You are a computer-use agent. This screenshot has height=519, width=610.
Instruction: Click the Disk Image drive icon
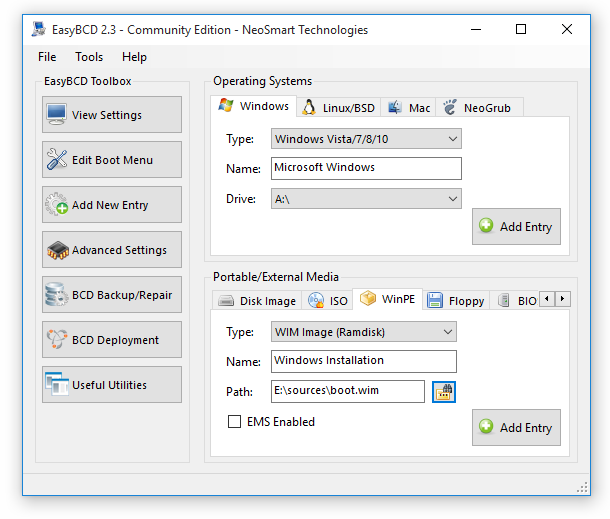(x=226, y=301)
